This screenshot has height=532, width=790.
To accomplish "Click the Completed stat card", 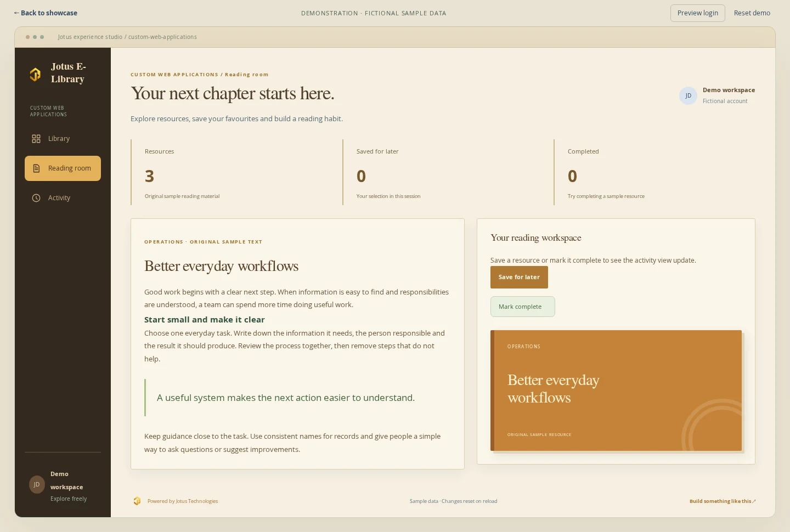I will pos(654,172).
